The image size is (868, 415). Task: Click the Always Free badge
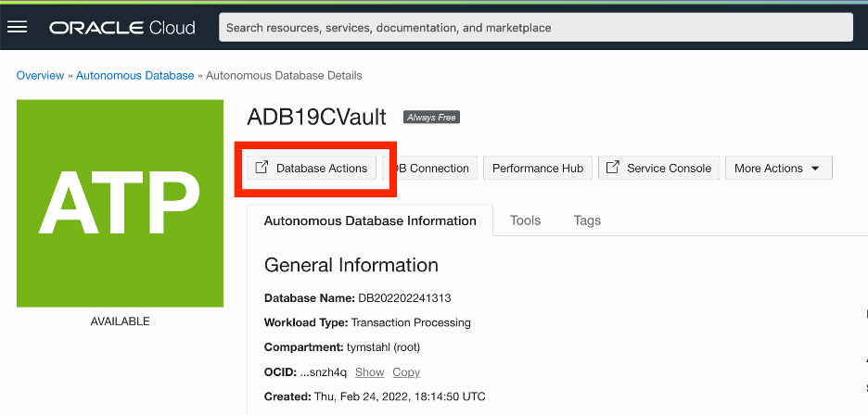[x=431, y=118]
